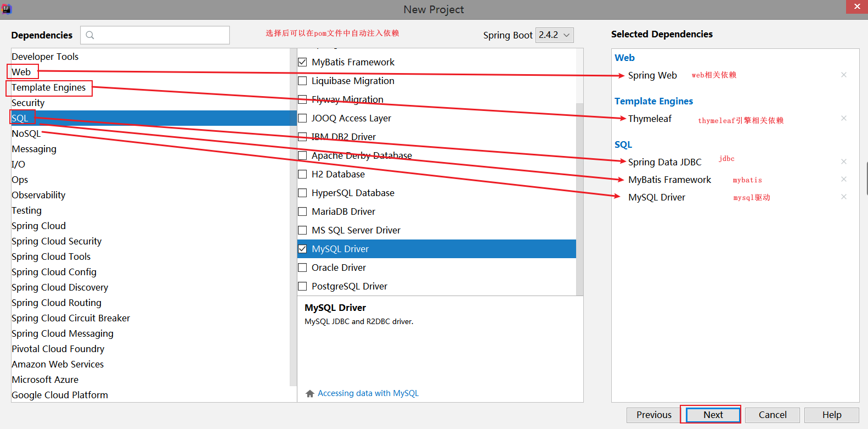Open Pivotal Cloud Foundry category
Screen dimensions: 868x429
[58, 349]
